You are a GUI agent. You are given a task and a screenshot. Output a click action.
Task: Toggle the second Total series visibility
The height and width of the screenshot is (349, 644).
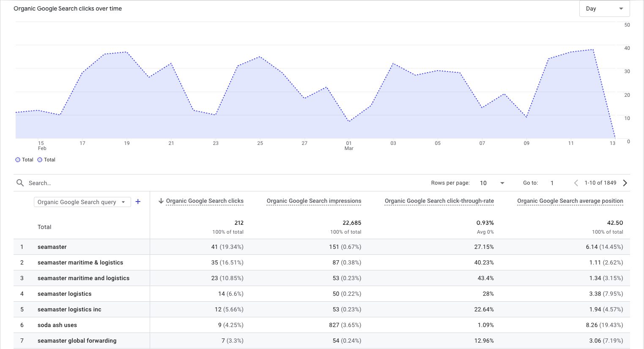39,159
